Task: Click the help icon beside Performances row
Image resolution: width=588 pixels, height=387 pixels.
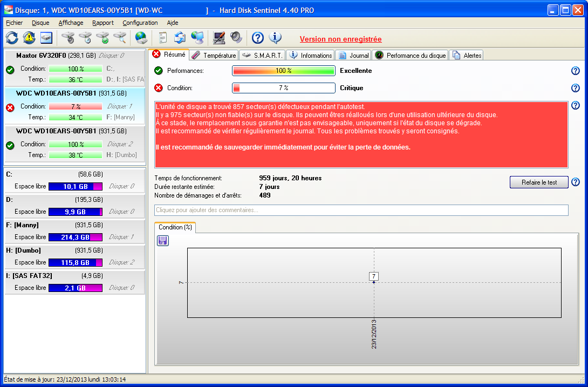Action: (x=575, y=71)
